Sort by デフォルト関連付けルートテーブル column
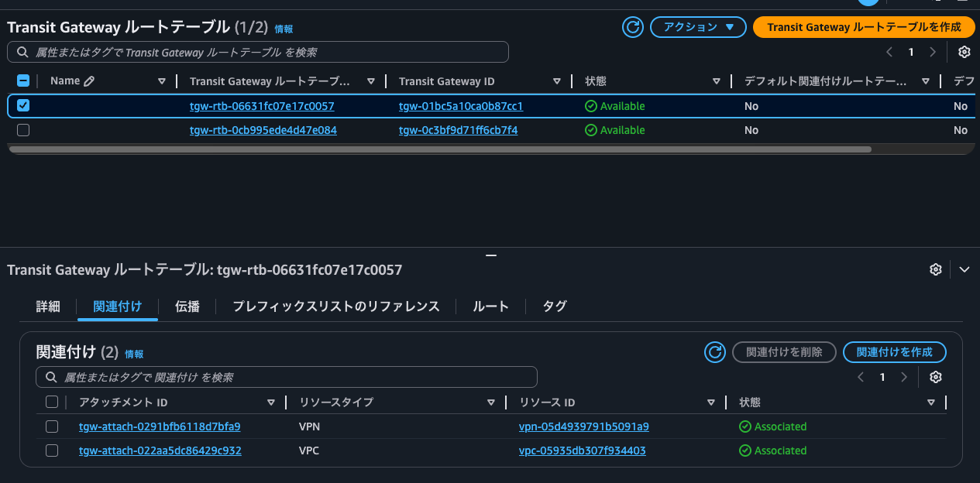The height and width of the screenshot is (483, 980). point(925,81)
